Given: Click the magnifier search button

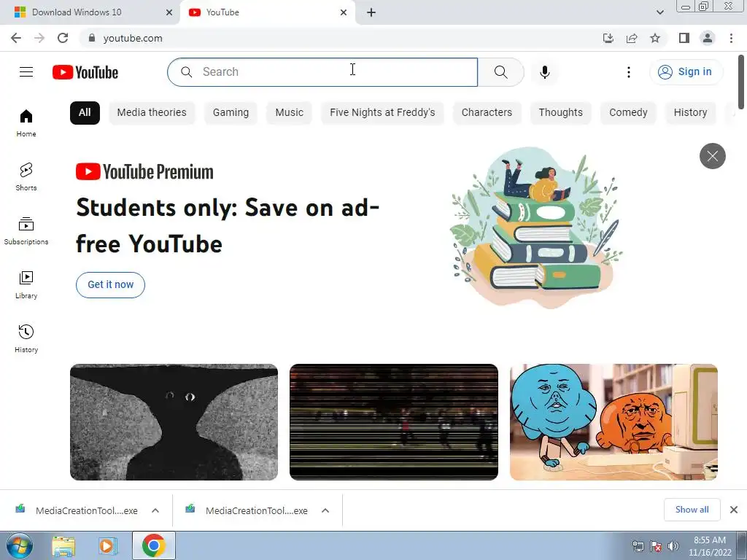Looking at the screenshot, I should [x=500, y=72].
